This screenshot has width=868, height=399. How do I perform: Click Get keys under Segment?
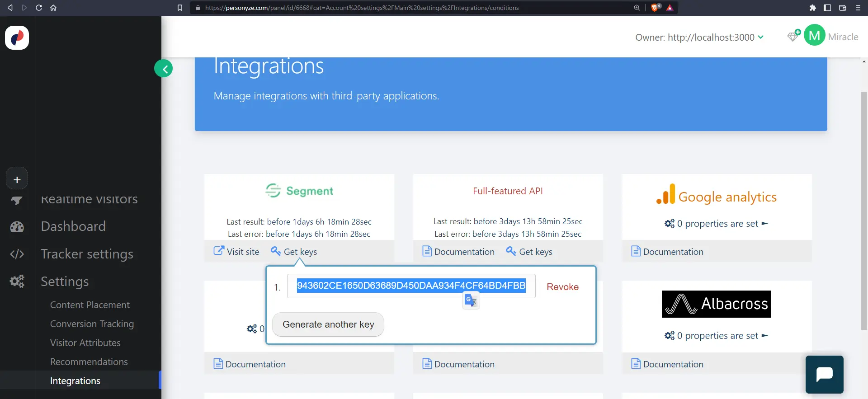294,251
